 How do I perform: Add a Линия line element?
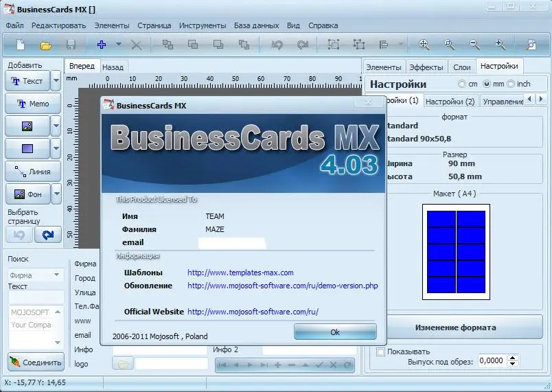[33, 172]
